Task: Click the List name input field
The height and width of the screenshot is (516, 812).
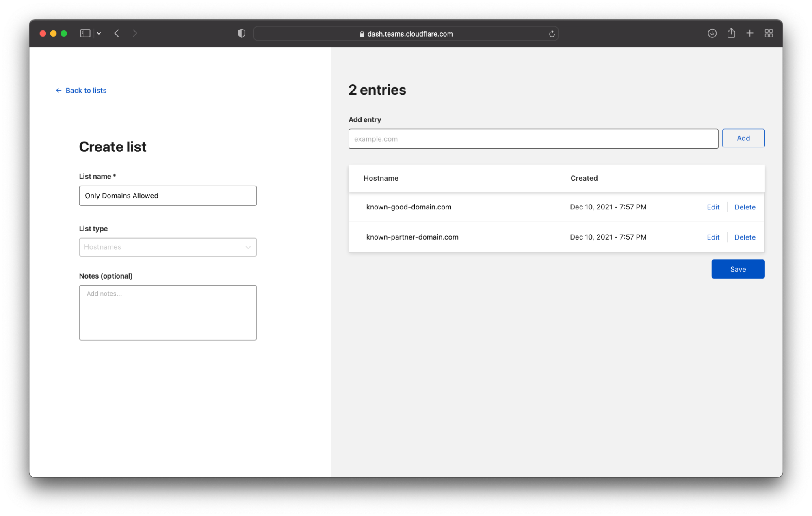Action: pos(167,196)
